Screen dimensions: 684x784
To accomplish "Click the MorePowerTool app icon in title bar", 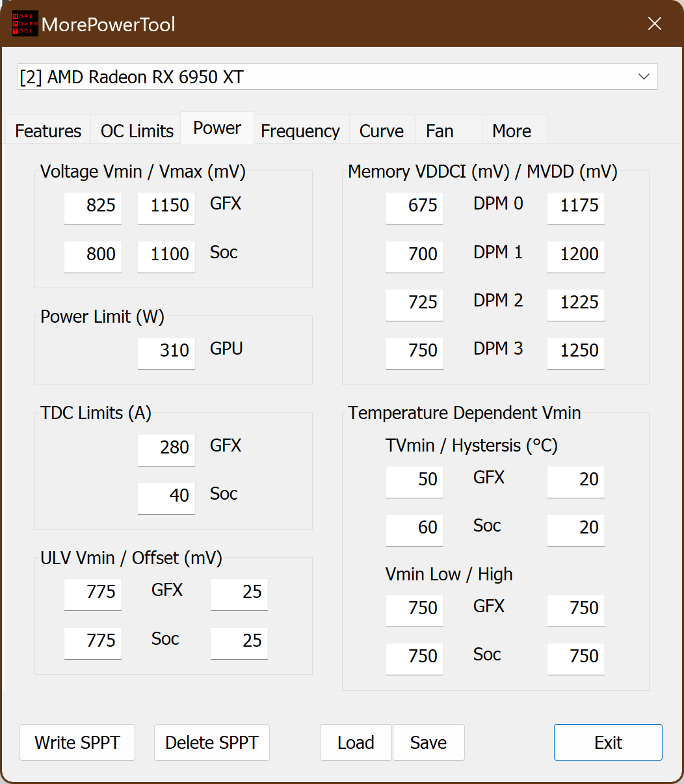I will (x=25, y=23).
